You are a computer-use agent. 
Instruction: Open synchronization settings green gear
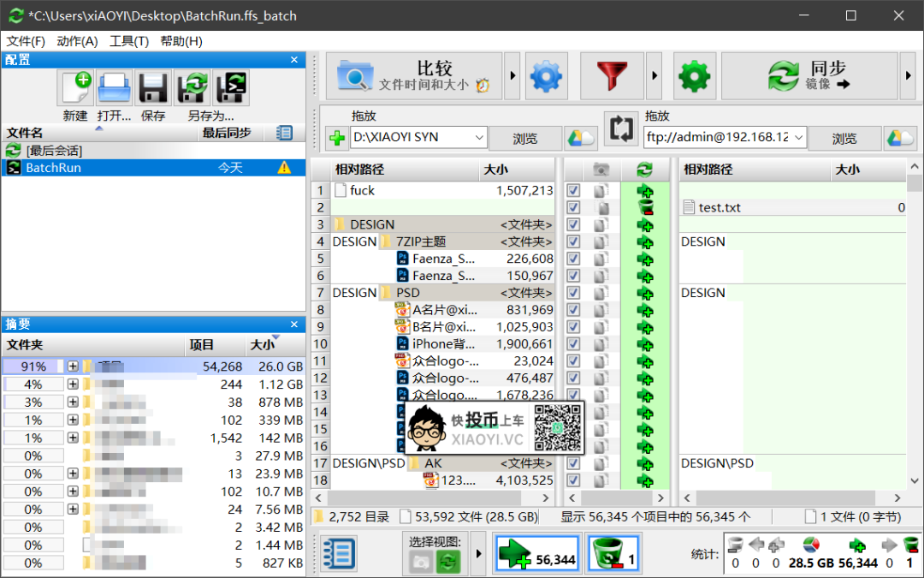coord(695,76)
